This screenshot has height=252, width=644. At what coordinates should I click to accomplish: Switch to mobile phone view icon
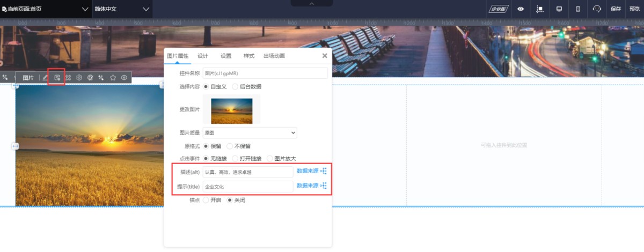(x=577, y=9)
